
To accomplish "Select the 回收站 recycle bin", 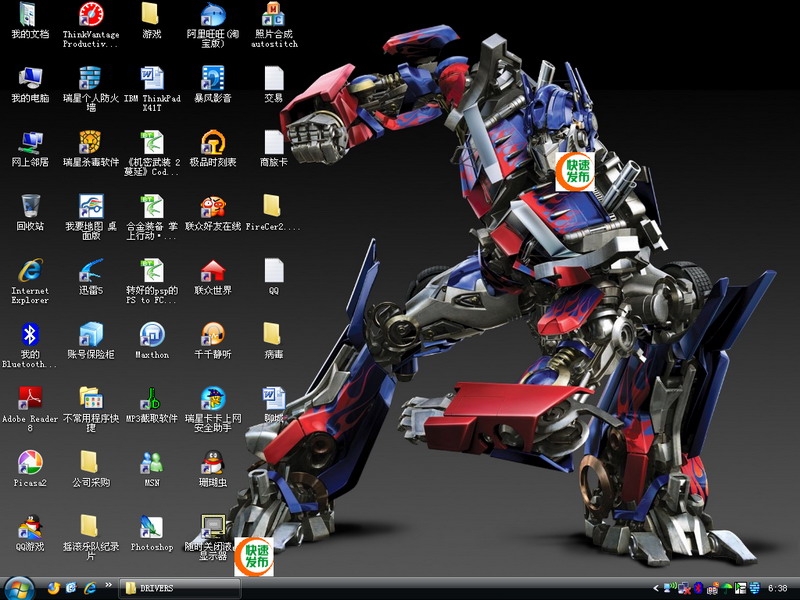I will (x=30, y=213).
